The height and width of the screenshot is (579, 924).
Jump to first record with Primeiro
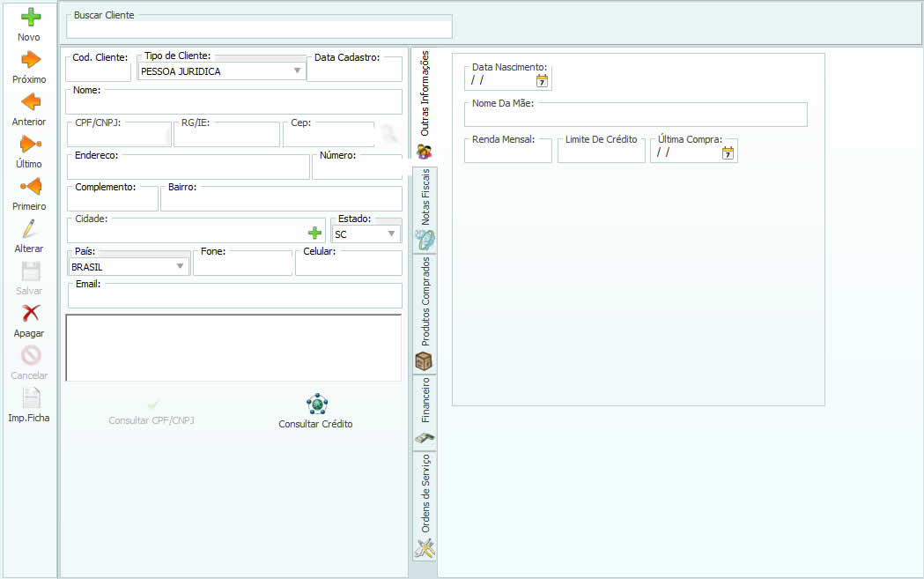coord(30,187)
